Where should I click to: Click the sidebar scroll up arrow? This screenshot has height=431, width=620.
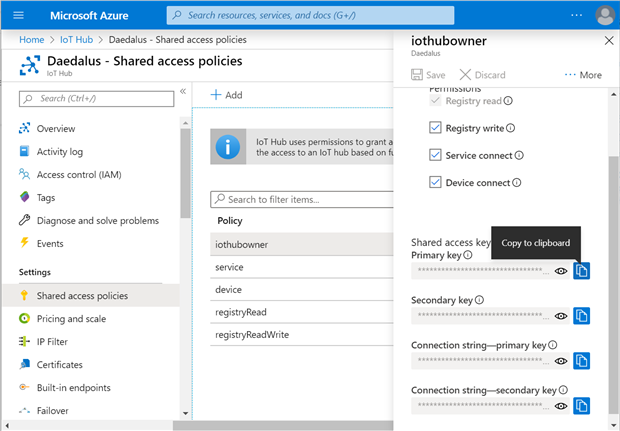(x=185, y=123)
